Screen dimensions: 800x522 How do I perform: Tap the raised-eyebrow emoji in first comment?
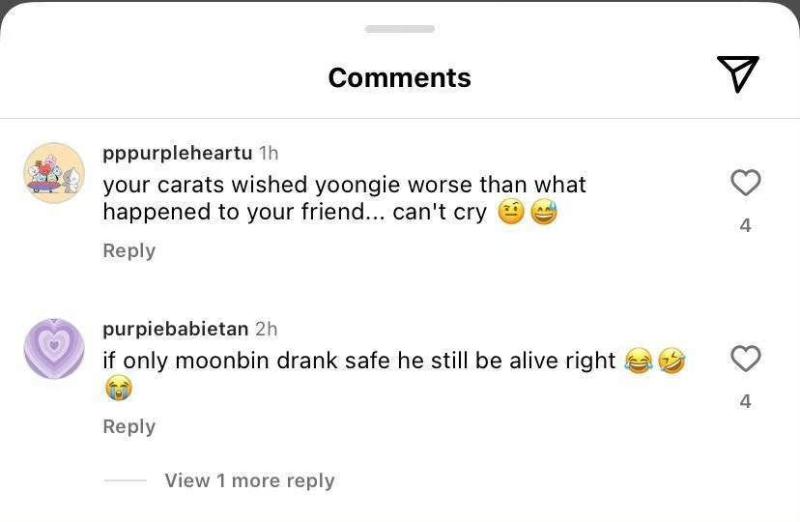point(510,212)
